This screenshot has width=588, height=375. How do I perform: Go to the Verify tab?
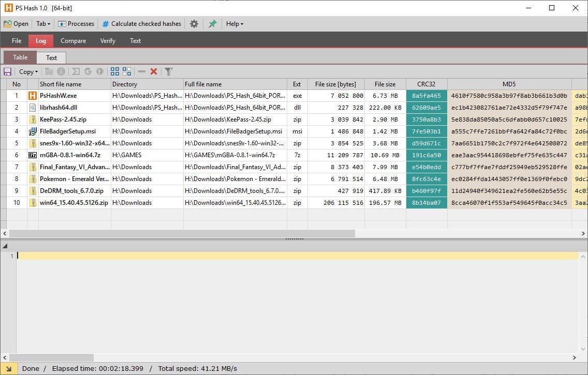coord(108,41)
